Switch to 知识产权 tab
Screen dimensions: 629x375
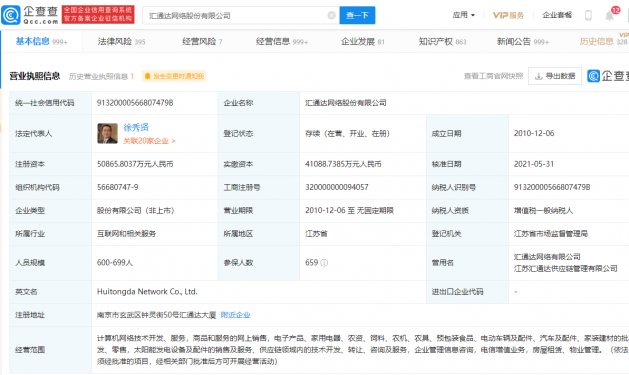442,41
